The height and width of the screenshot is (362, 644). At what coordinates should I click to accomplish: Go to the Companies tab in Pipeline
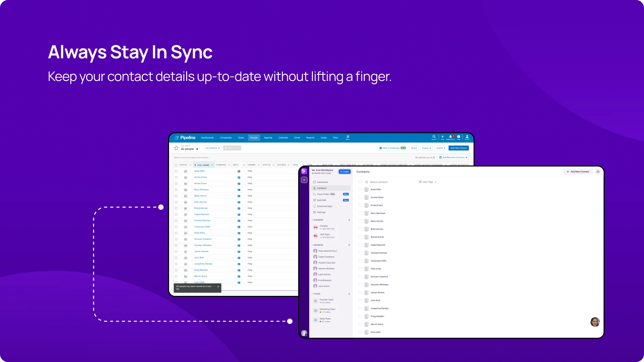click(226, 138)
